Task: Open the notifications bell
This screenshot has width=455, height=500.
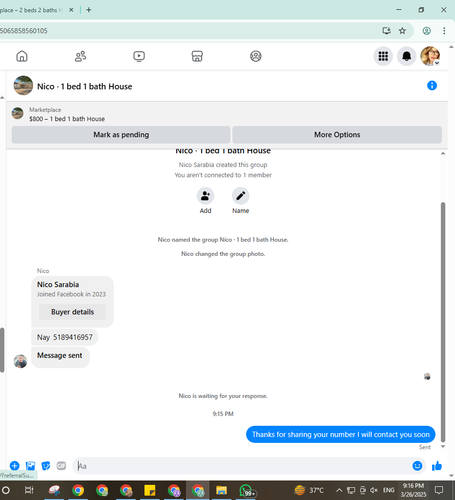Action: (406, 56)
